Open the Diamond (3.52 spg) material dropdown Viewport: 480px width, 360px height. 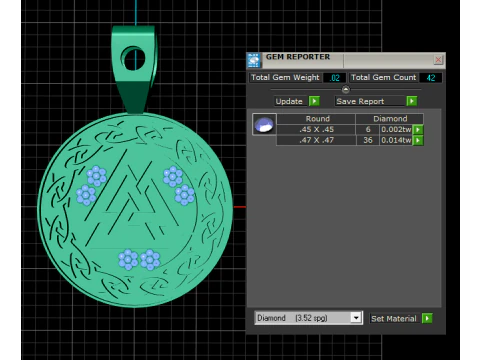[356, 318]
